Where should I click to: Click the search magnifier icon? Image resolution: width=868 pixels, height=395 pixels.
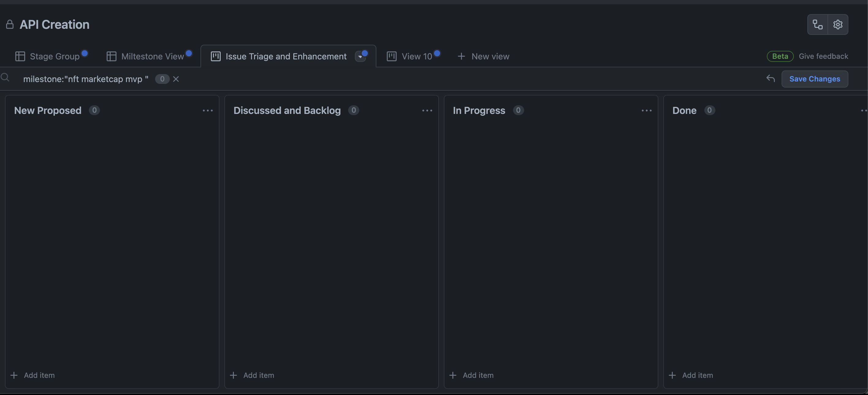tap(5, 78)
